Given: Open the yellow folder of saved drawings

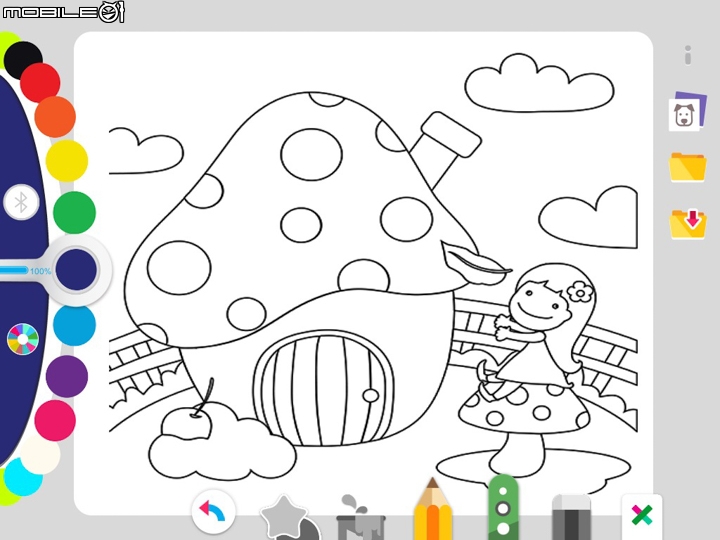Looking at the screenshot, I should (x=687, y=167).
